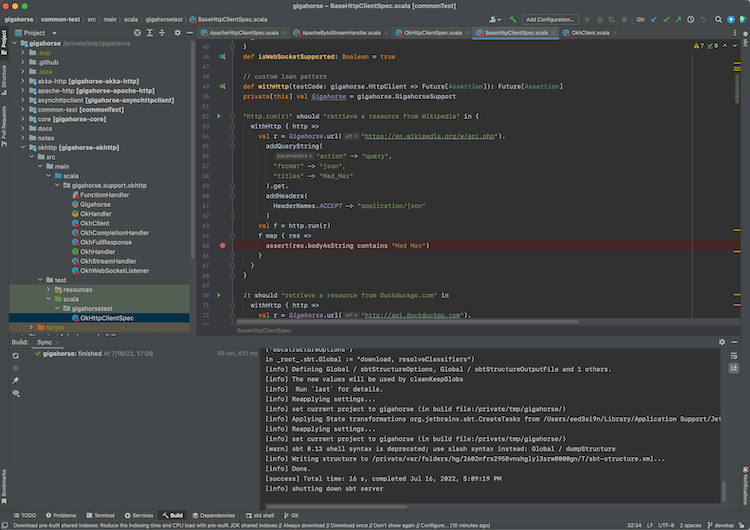Image resolution: width=750 pixels, height=530 pixels.
Task: Click the IDE update arrow icon
Action: coord(731,20)
